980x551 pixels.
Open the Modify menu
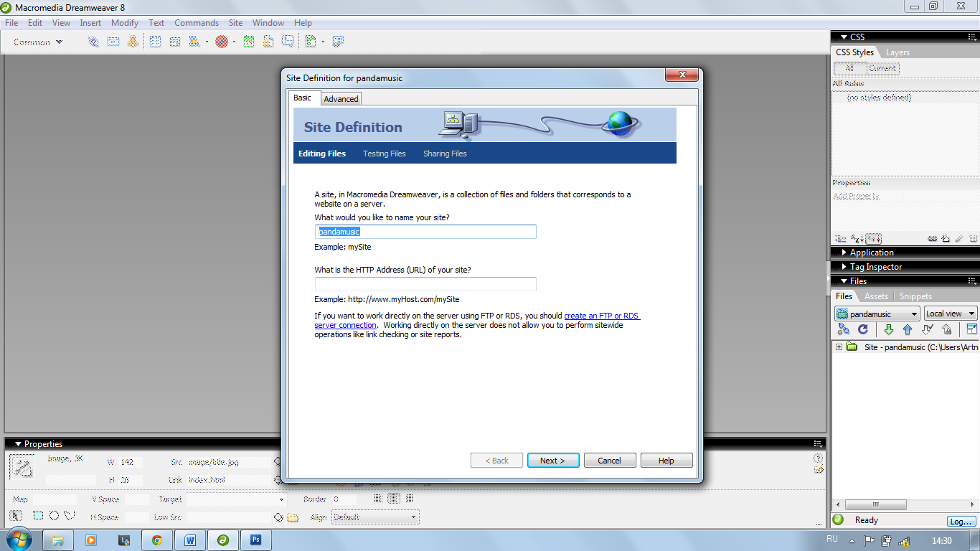[125, 23]
